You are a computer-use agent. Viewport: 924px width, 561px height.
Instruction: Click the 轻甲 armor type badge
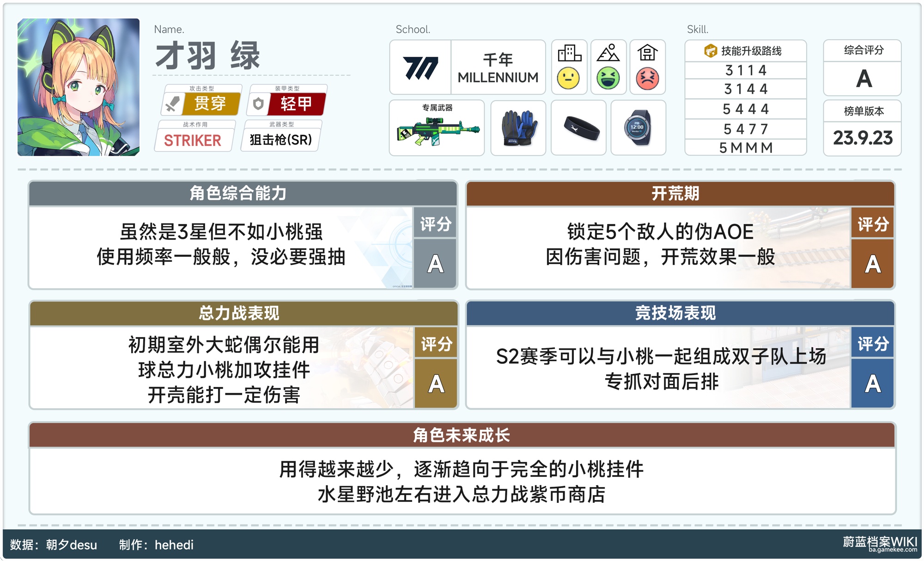pyautogui.click(x=287, y=103)
